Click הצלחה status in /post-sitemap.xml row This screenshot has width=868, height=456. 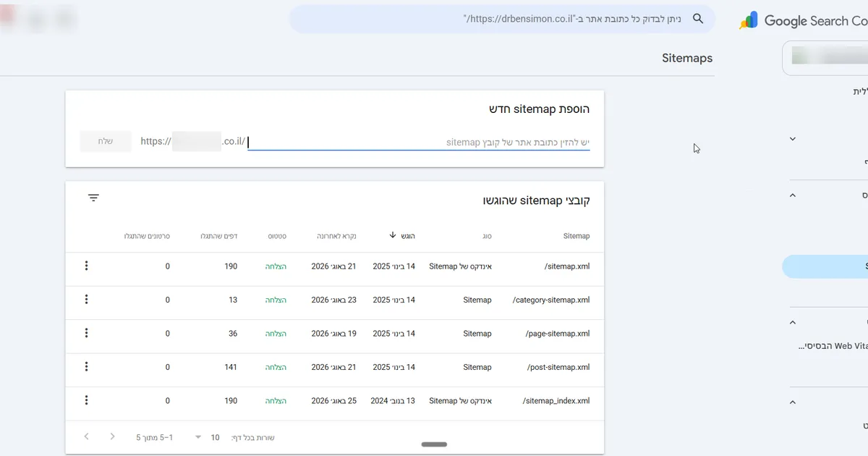coord(276,367)
